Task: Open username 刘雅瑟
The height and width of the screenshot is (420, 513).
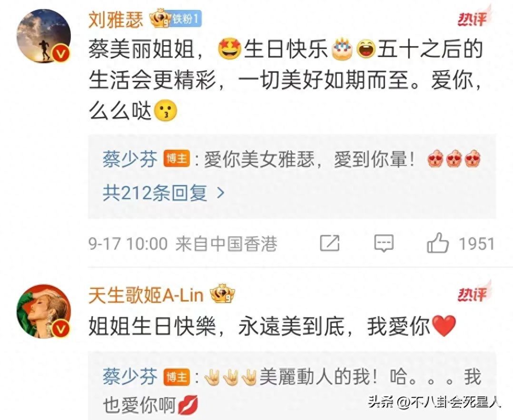Action: pyautogui.click(x=116, y=19)
